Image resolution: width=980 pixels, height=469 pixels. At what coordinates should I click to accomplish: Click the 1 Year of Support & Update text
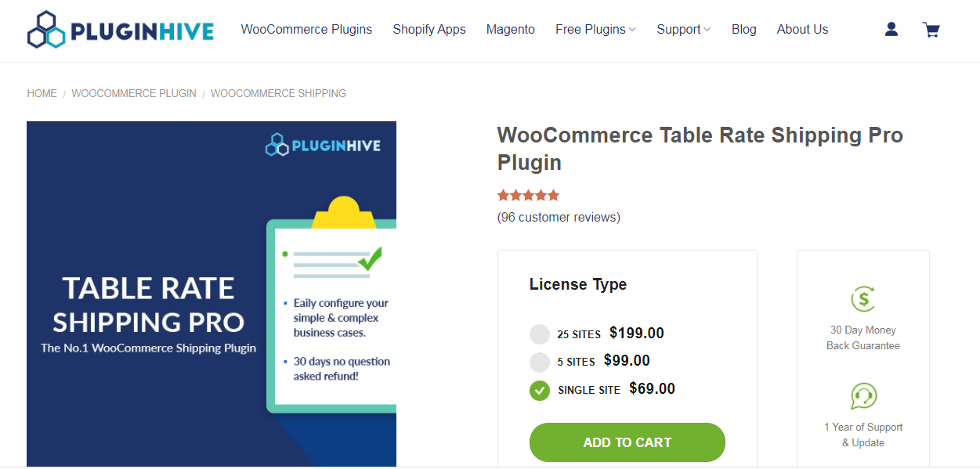863,435
